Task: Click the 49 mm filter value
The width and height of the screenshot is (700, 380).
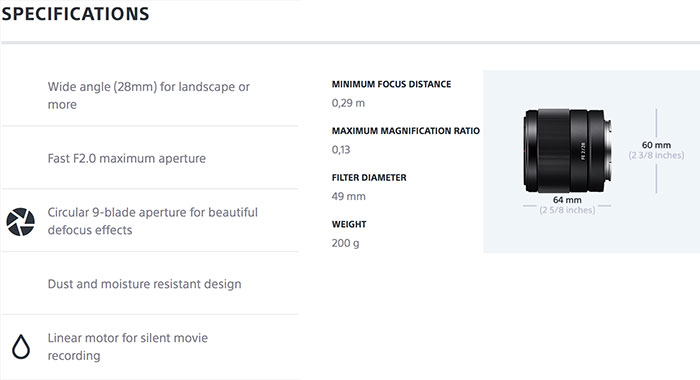Action: tap(349, 196)
